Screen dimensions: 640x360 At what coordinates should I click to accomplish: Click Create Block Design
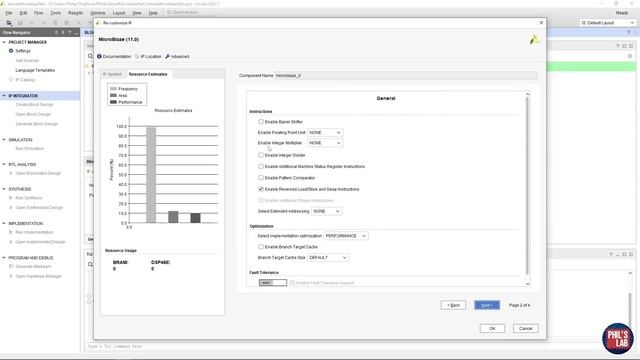34,104
